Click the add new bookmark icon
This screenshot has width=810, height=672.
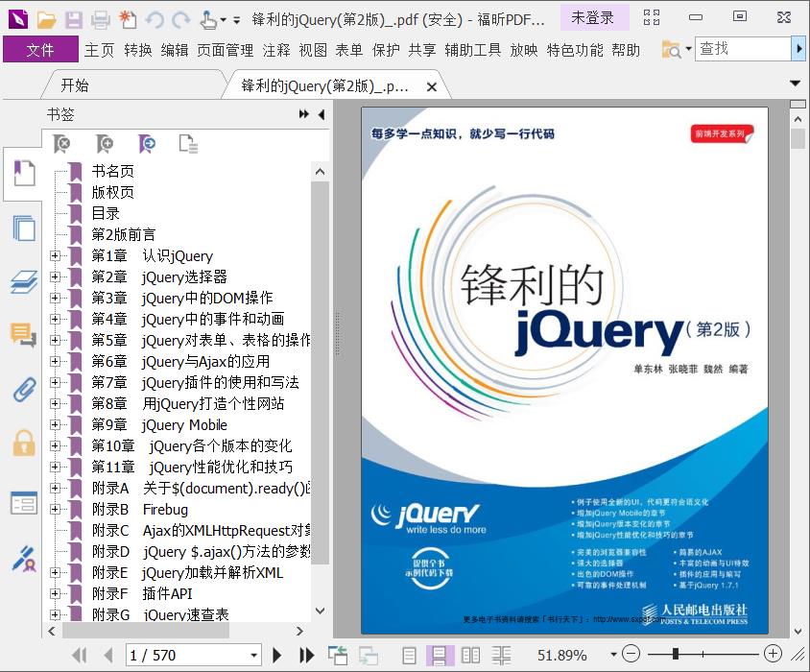(x=105, y=144)
